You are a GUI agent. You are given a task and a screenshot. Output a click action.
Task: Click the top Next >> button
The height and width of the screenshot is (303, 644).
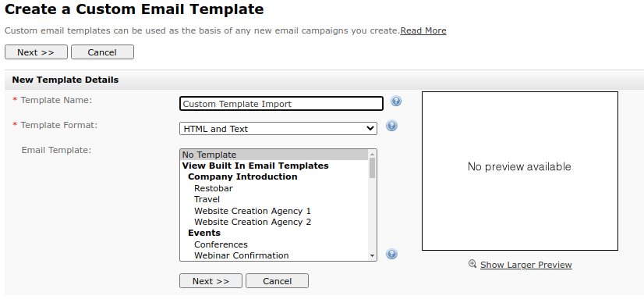coord(36,52)
